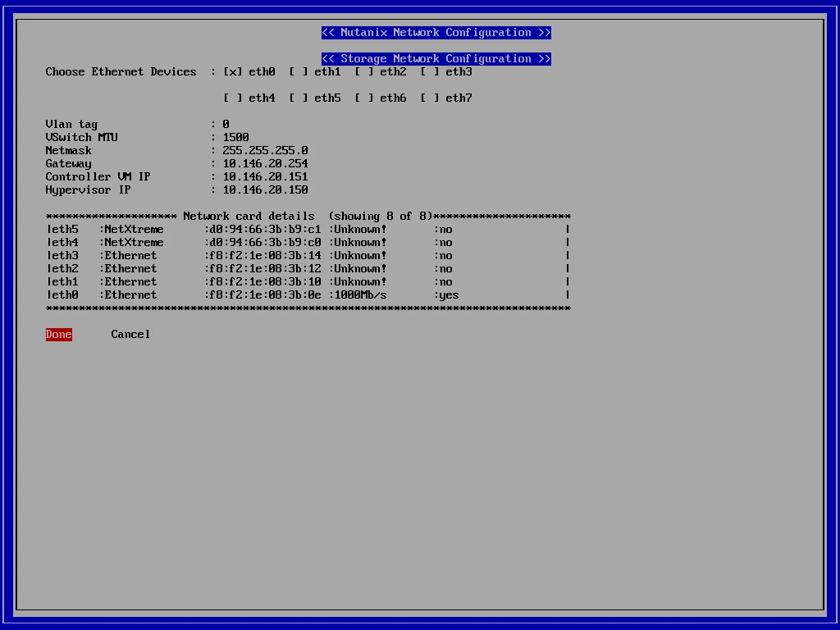Click the 1000Mb/s link speed entry
Image resolution: width=840 pixels, height=630 pixels.
pos(361,294)
